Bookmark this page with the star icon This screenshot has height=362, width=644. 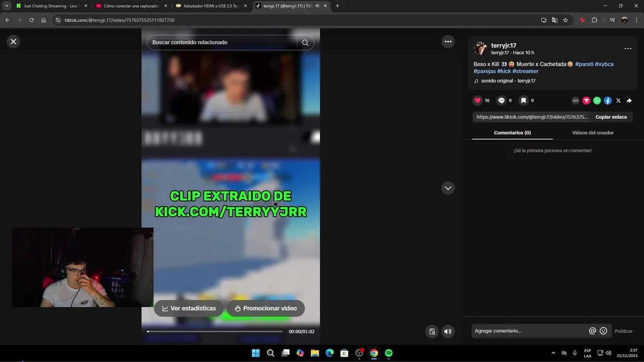click(x=566, y=20)
